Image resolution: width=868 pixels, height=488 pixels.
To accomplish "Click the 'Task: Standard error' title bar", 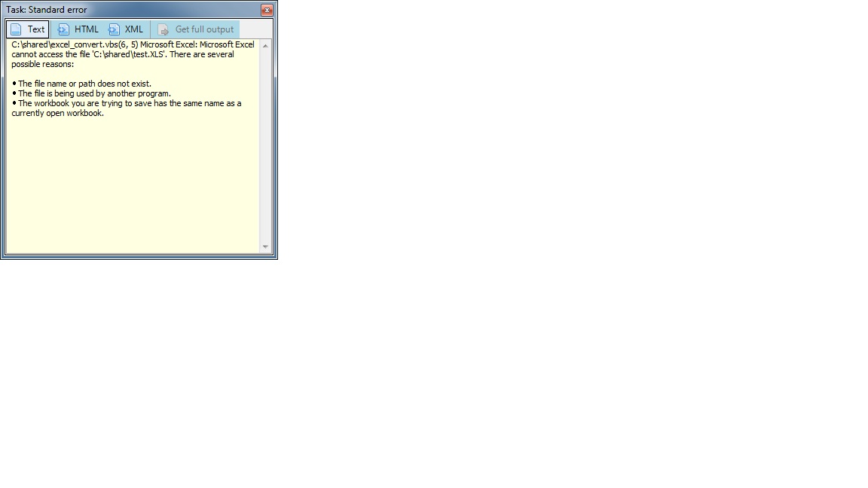I will click(113, 10).
